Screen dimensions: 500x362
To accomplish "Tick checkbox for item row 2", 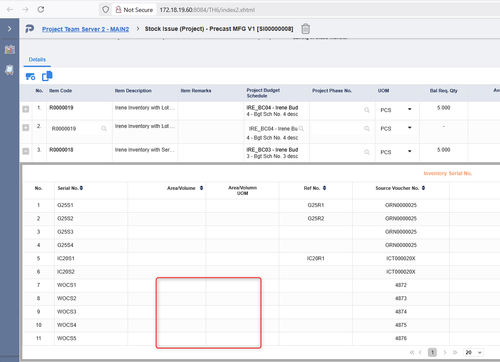I will click(26, 128).
